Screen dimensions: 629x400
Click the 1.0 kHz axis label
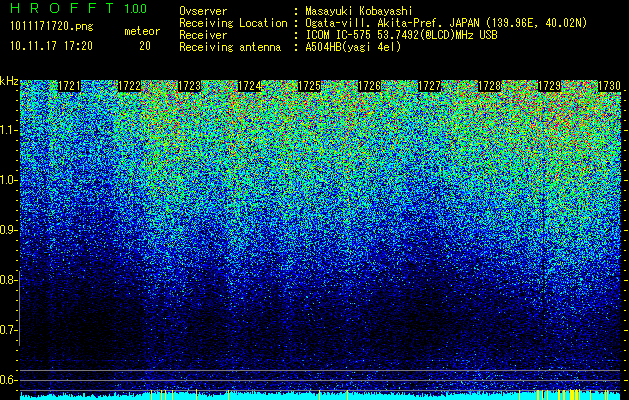9,180
